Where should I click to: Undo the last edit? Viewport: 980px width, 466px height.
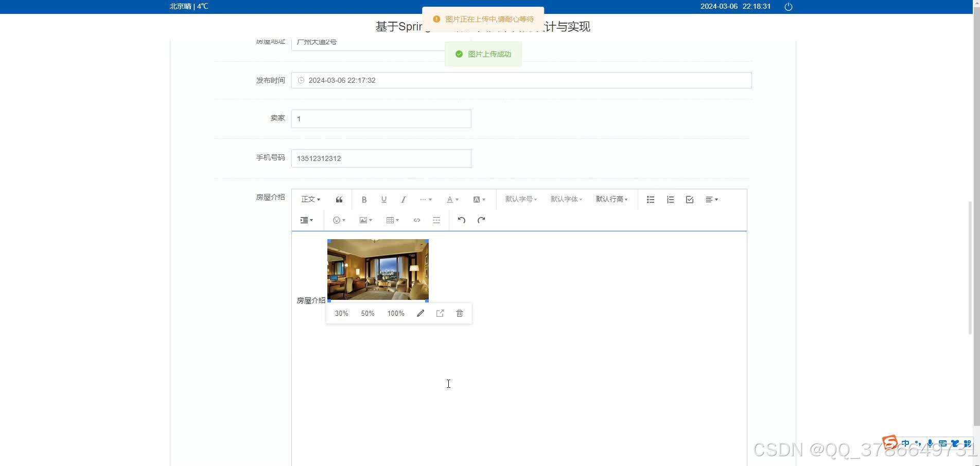[462, 220]
